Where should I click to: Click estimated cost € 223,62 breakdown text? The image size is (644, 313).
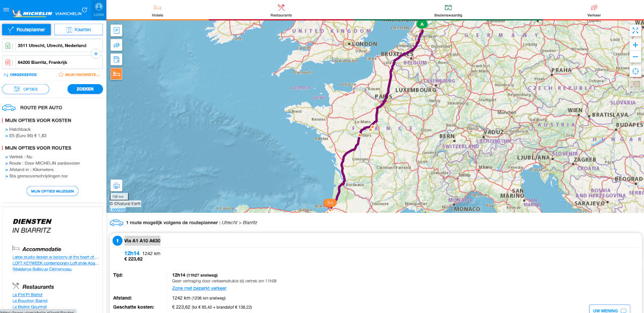pos(212,307)
